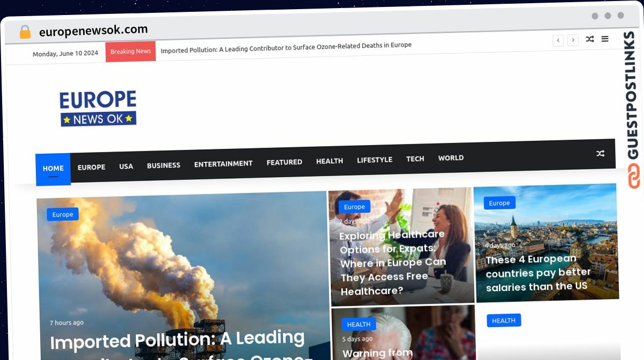Click the Europe tag on healthcare article
This screenshot has height=360, width=644.
pyautogui.click(x=354, y=207)
